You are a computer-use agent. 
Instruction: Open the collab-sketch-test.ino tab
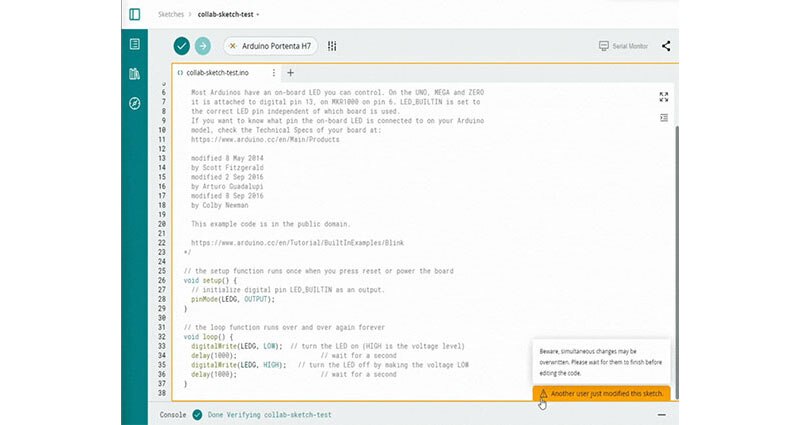coord(217,73)
